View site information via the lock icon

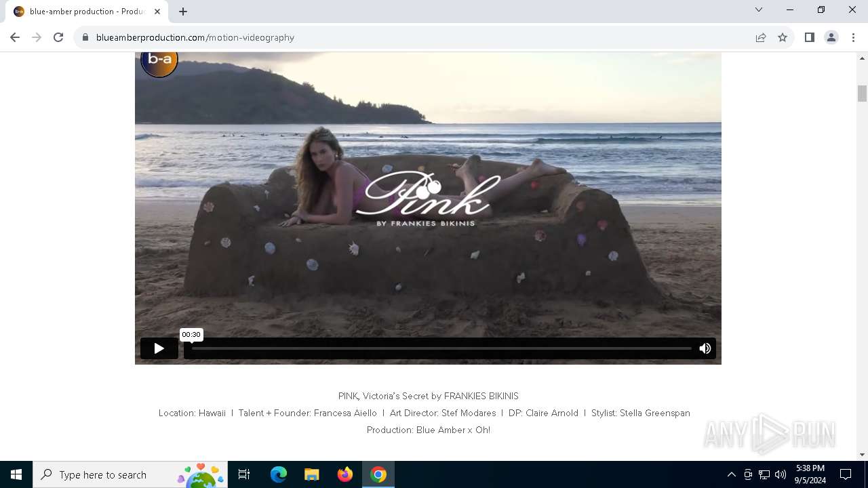[x=85, y=37]
